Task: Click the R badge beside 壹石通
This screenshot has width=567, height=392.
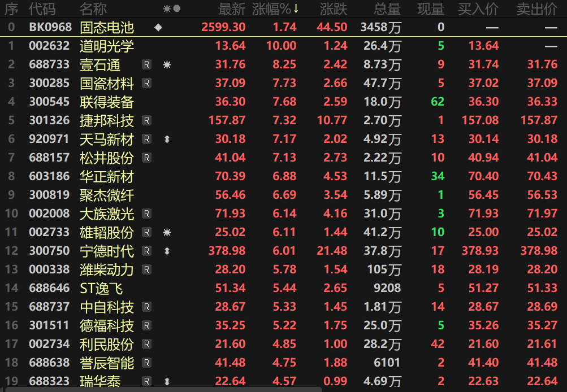Action: (x=146, y=64)
